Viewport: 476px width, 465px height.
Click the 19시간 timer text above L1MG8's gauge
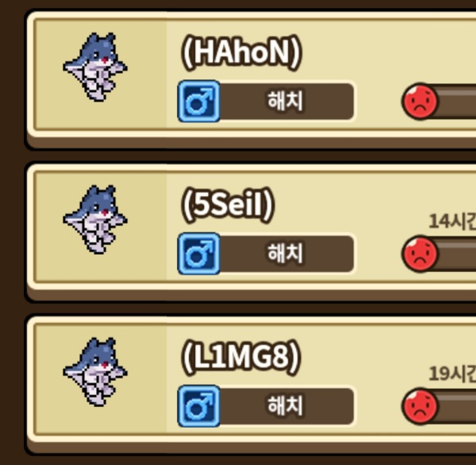pyautogui.click(x=452, y=374)
